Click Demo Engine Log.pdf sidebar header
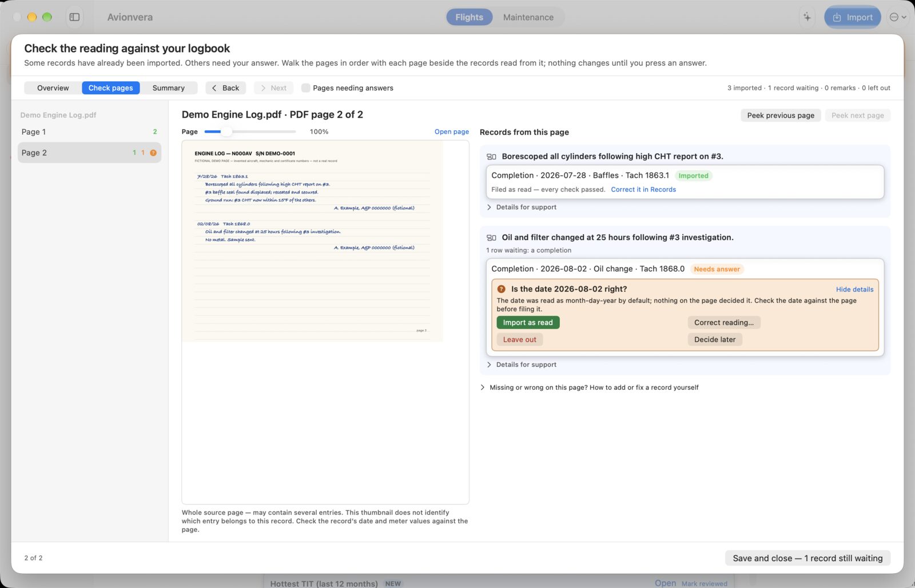The width and height of the screenshot is (915, 588). click(x=58, y=115)
